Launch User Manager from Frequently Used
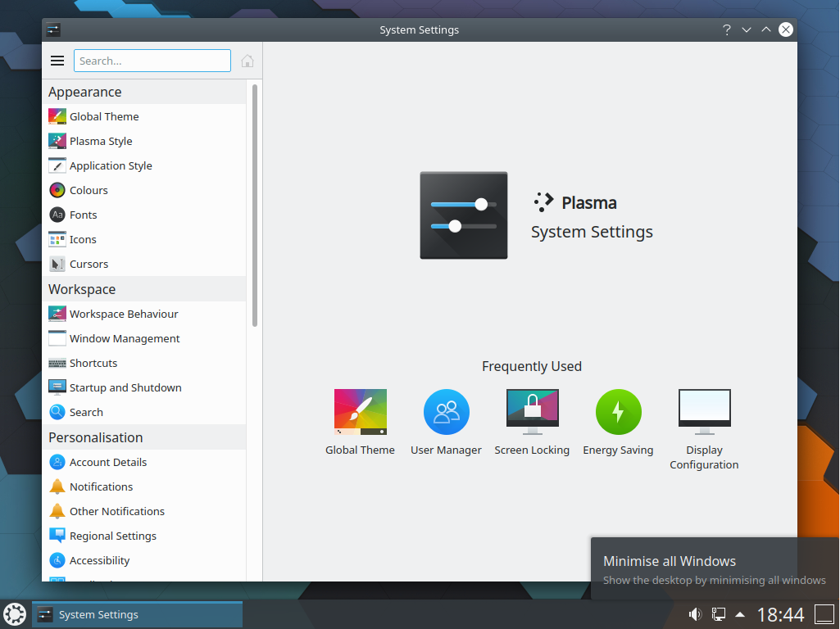 point(446,423)
